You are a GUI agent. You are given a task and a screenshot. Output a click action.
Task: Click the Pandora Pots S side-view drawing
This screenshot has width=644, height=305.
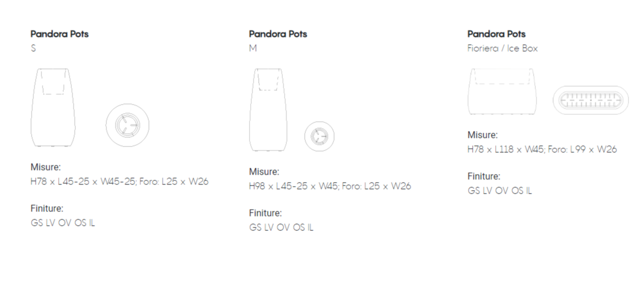point(53,107)
